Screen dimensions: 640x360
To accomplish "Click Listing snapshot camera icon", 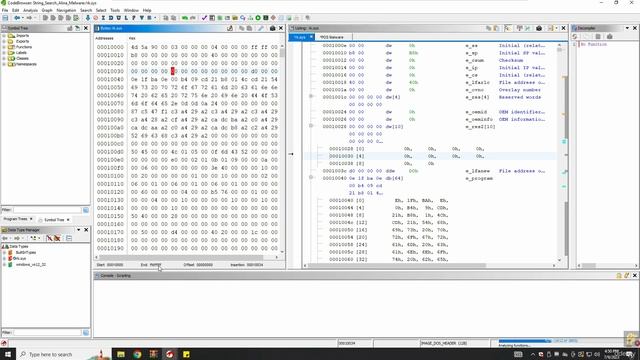I will tap(539, 28).
